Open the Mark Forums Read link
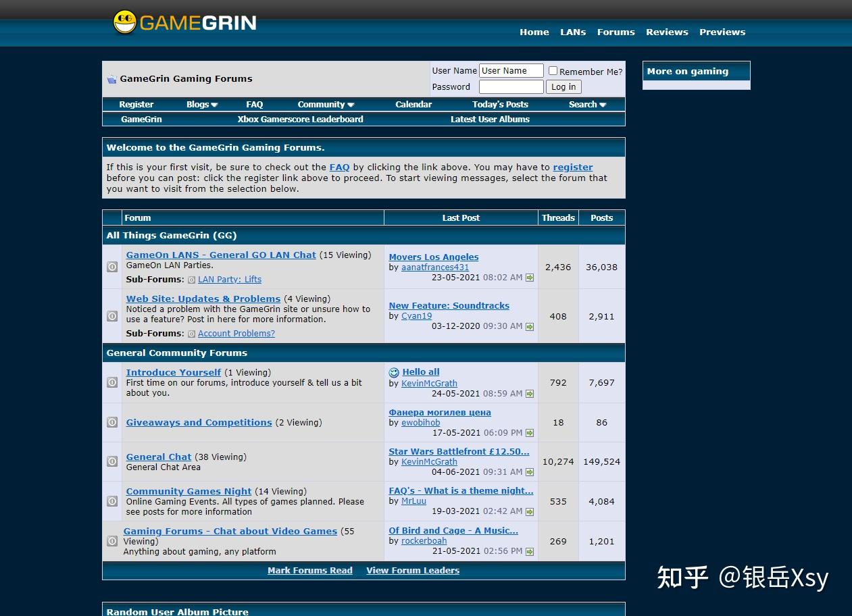This screenshot has height=616, width=852. [x=310, y=571]
